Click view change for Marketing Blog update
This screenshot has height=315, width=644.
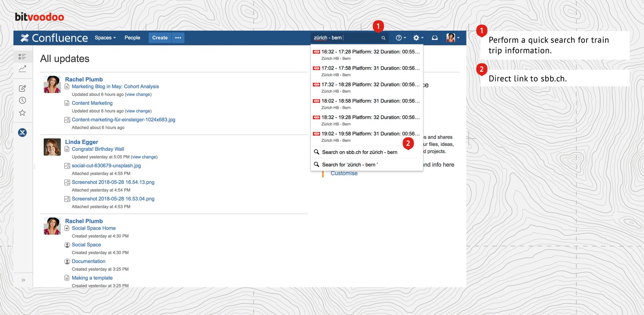pos(138,94)
